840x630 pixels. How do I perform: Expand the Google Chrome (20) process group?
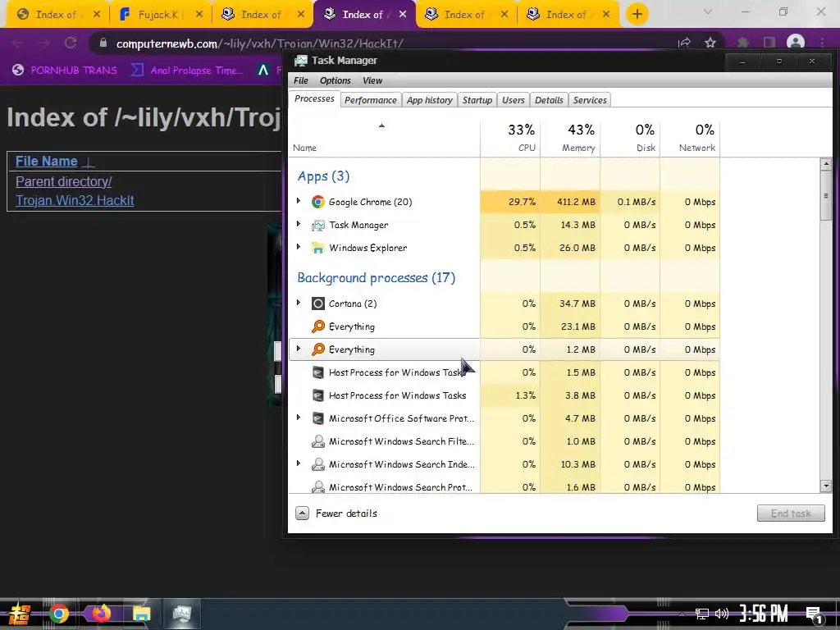(299, 201)
